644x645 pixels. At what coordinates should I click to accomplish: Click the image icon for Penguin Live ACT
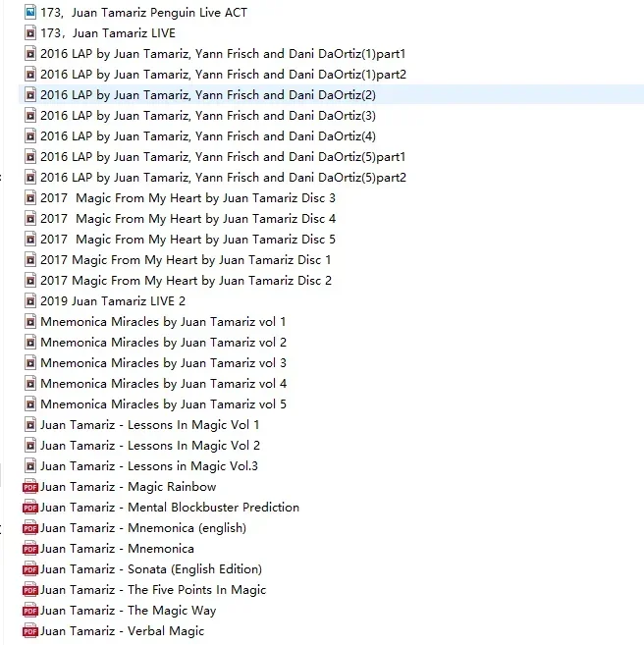pyautogui.click(x=30, y=12)
